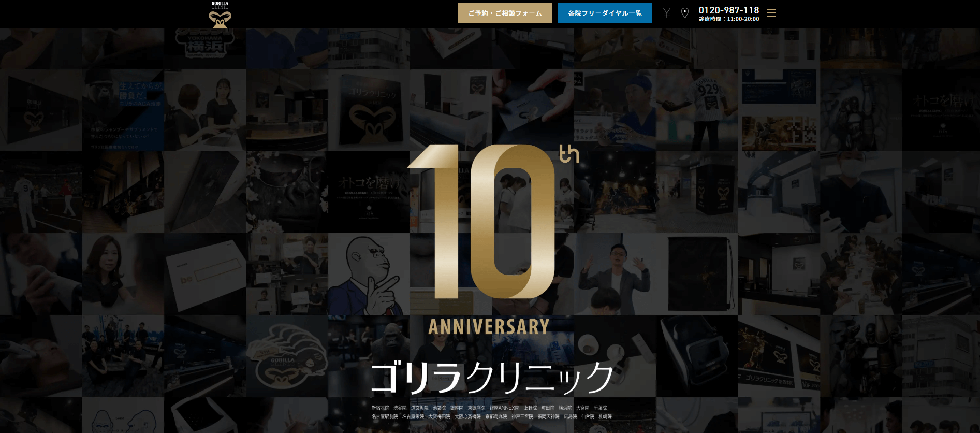Open the 札幌院 clinic link

605,417
